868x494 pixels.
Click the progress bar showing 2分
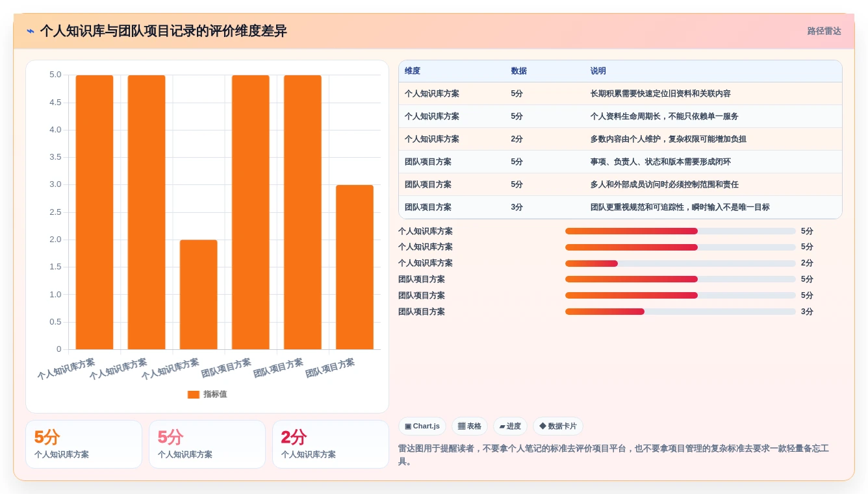pos(680,264)
